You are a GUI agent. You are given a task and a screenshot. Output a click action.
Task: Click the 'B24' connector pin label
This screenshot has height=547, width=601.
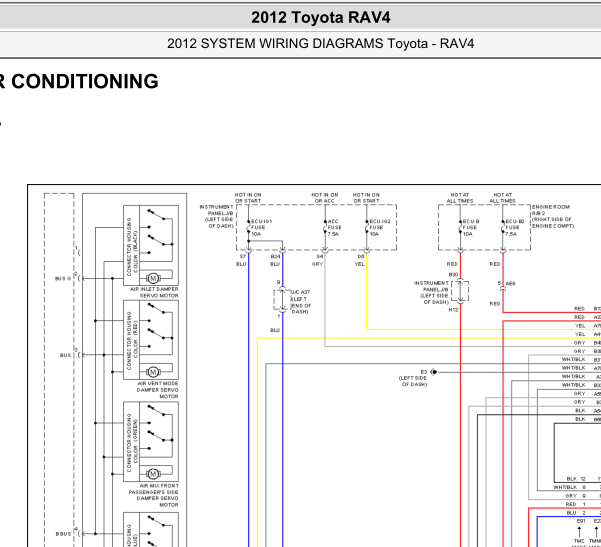276,256
